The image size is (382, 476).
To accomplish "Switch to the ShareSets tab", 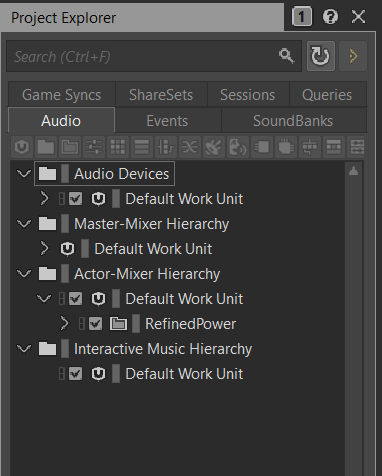I will click(x=161, y=95).
